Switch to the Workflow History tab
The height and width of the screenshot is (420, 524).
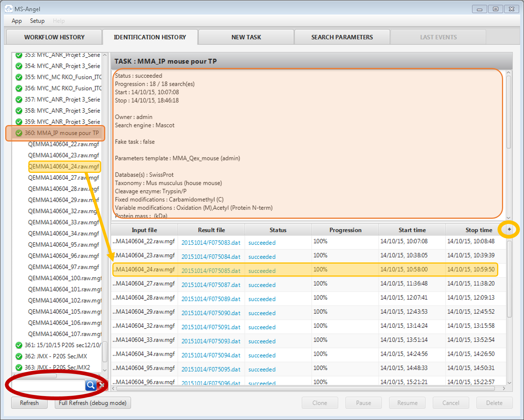point(54,37)
